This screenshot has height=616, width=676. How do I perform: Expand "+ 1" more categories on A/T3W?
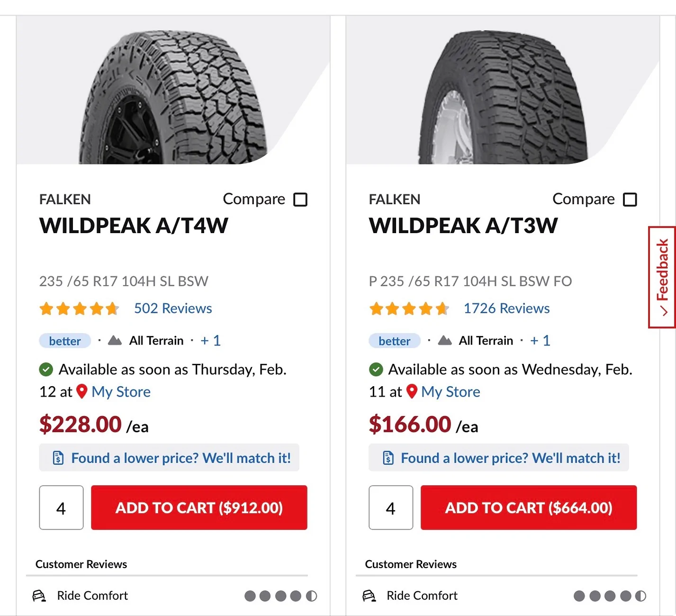tap(540, 340)
